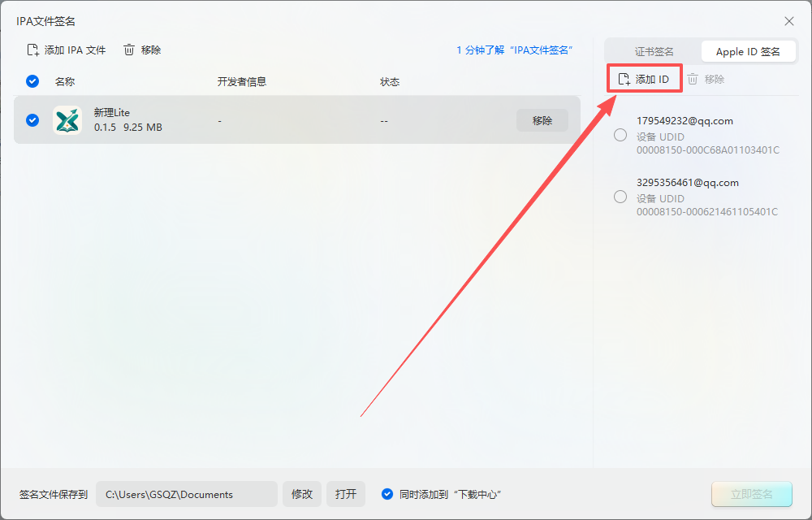Click the 状态 column header
This screenshot has width=812, height=520.
pos(390,81)
